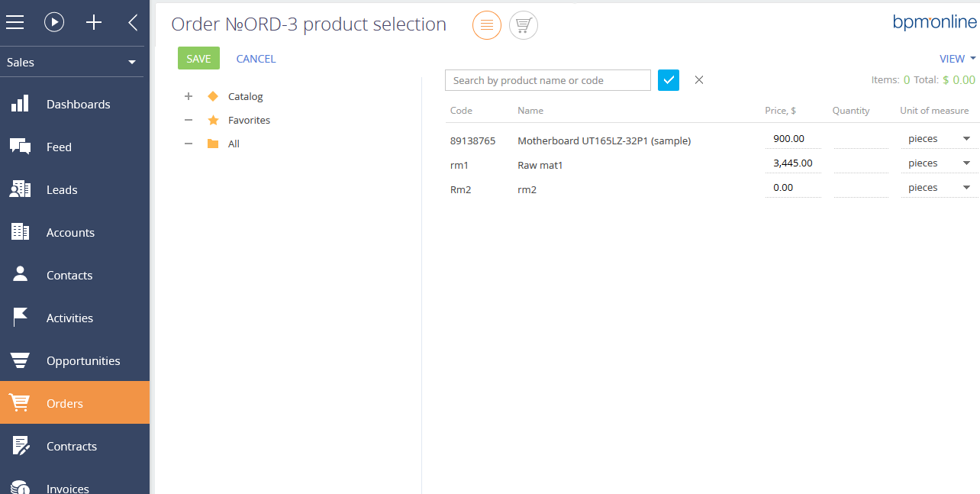980x494 pixels.
Task: Click quantity field for Raw mat1
Action: [861, 163]
